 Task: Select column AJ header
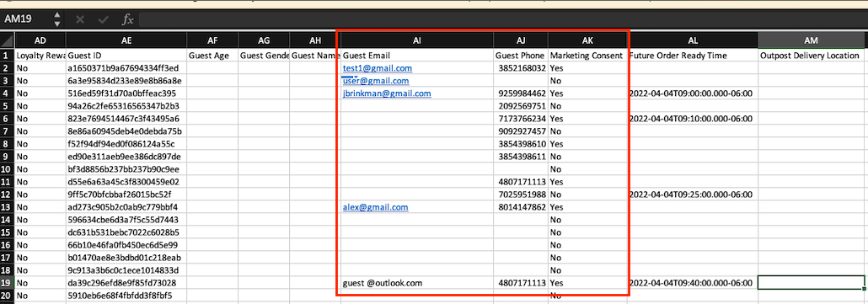(x=520, y=40)
